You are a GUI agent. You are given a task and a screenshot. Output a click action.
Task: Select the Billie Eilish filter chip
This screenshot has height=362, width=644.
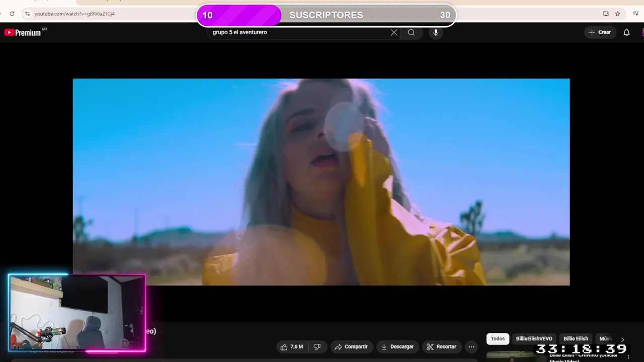pos(576,339)
